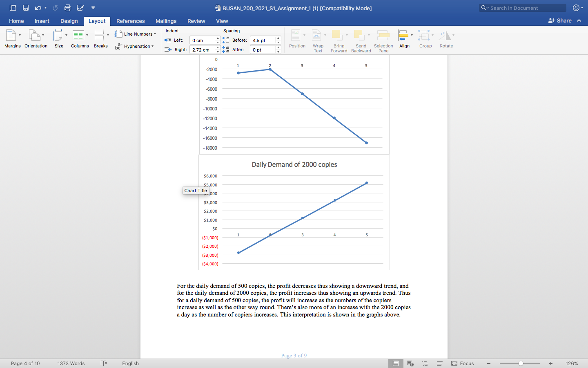Switch to the Insert tab
The image size is (588, 368).
[x=42, y=21]
